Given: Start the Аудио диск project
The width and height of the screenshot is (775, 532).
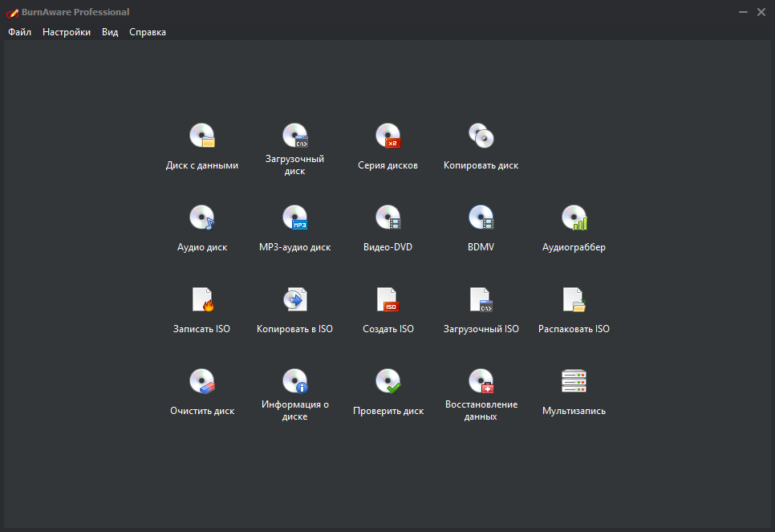Looking at the screenshot, I should click(x=202, y=217).
